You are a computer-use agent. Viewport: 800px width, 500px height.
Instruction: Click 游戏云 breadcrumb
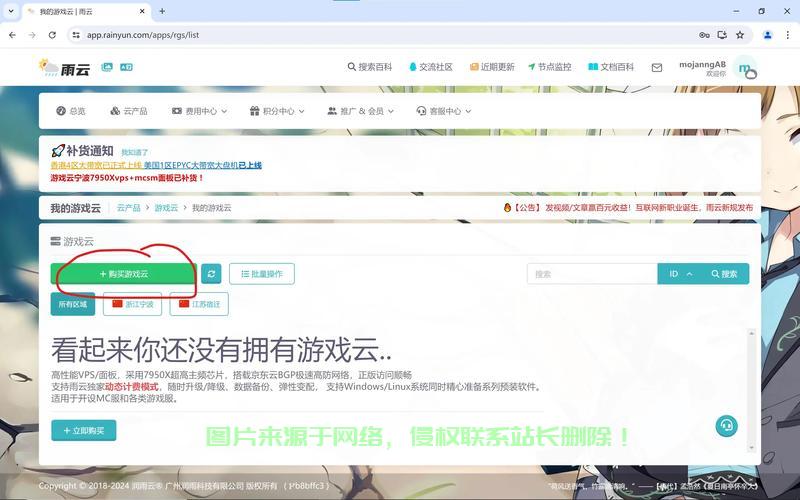(166, 208)
